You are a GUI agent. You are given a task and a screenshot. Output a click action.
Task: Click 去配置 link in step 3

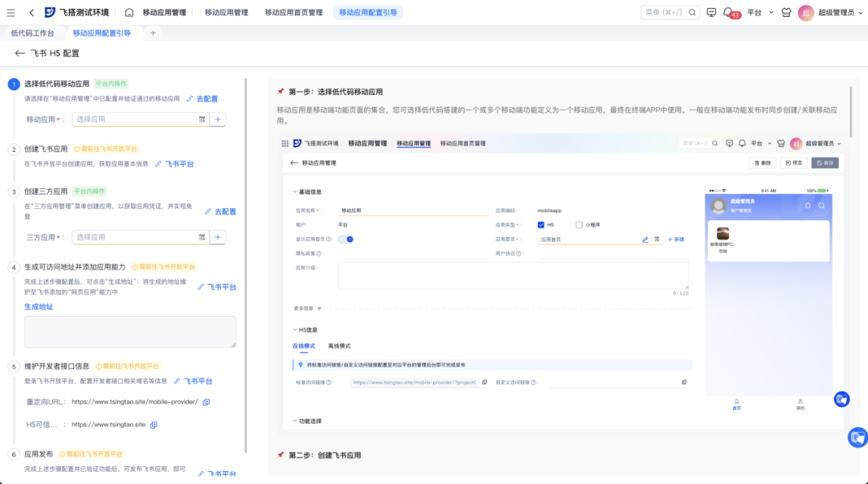pos(220,211)
